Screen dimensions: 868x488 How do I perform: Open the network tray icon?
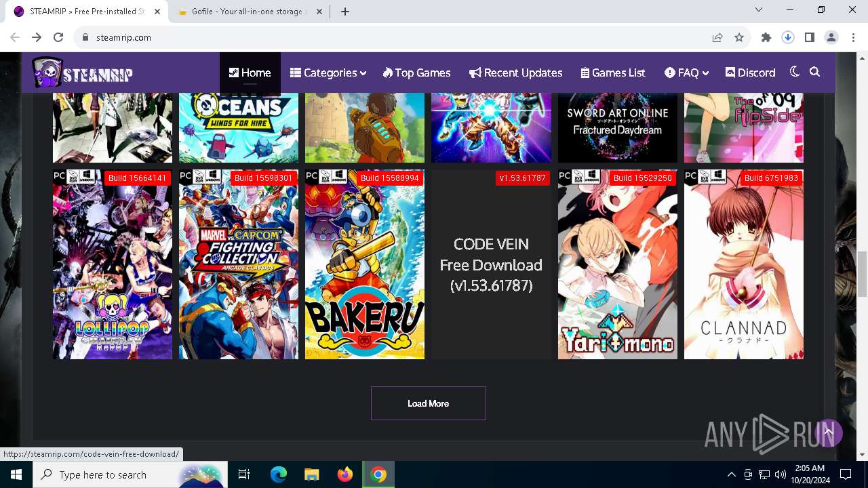tap(764, 474)
